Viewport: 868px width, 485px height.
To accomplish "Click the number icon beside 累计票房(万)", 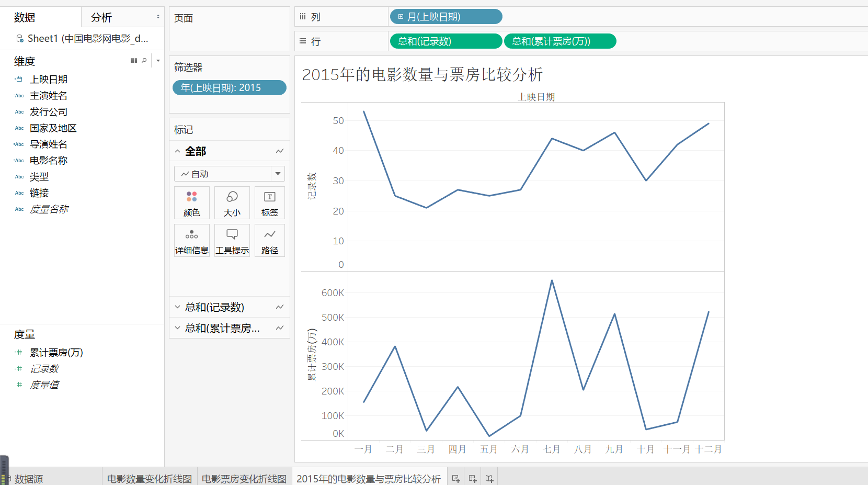I will (19, 353).
